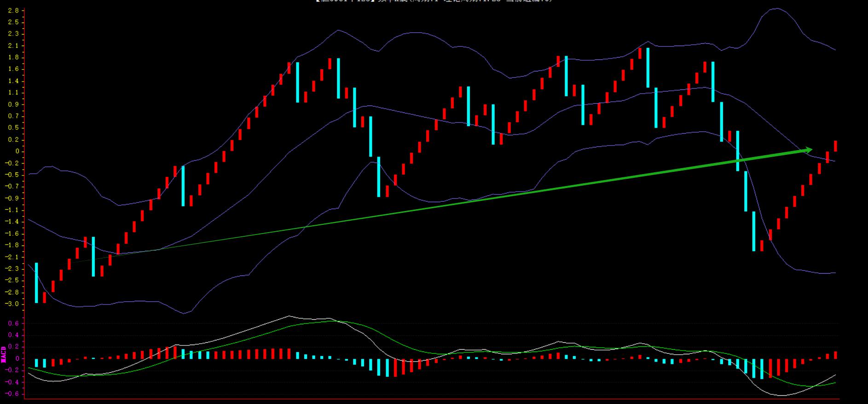The image size is (868, 404).
Task: Click the white MACD line's lowest trough
Action: [781, 395]
